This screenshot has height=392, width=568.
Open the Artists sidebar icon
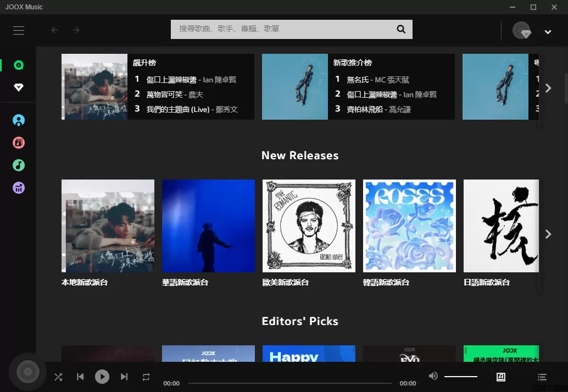pyautogui.click(x=19, y=120)
